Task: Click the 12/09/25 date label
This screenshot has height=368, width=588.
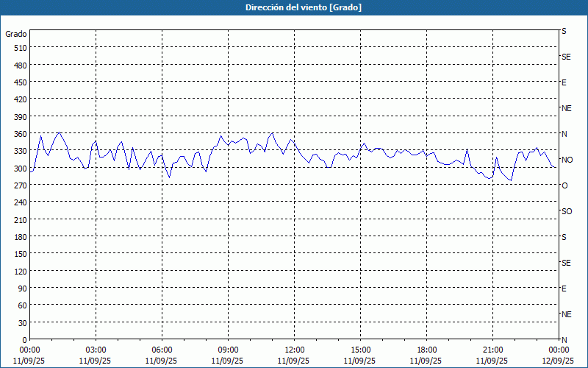Action: [558, 361]
